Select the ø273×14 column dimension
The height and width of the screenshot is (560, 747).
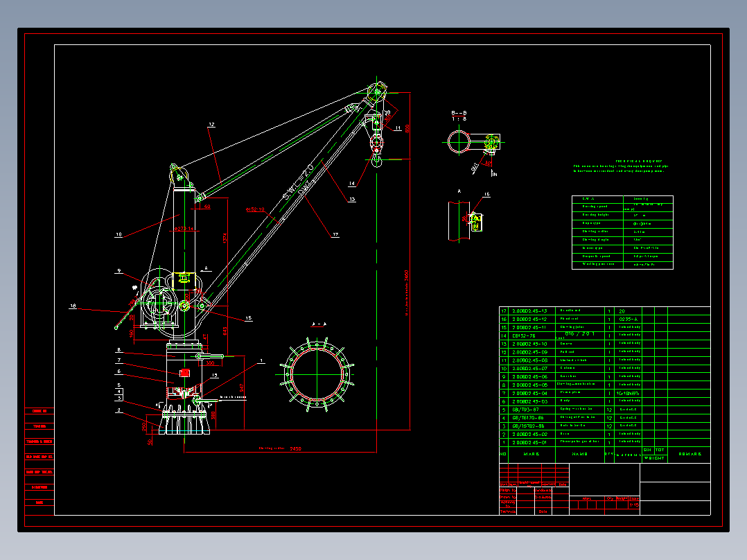coord(184,229)
